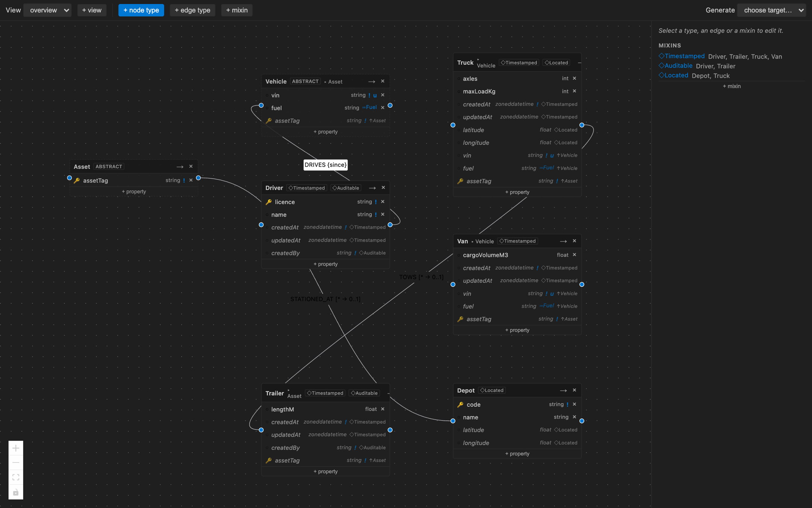Delete the Vehicle node type
812x508 pixels.
383,81
